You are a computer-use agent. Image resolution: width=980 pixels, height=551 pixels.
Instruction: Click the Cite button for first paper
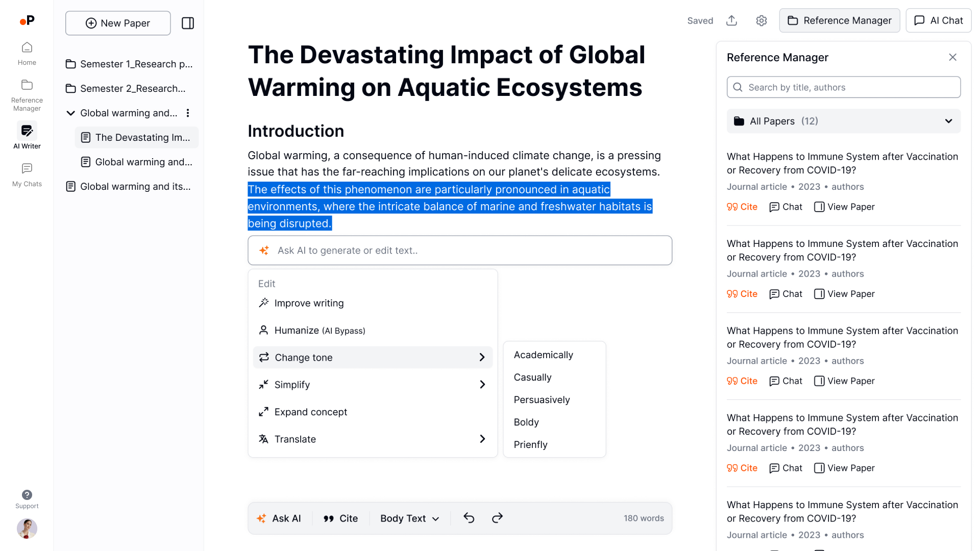coord(742,207)
